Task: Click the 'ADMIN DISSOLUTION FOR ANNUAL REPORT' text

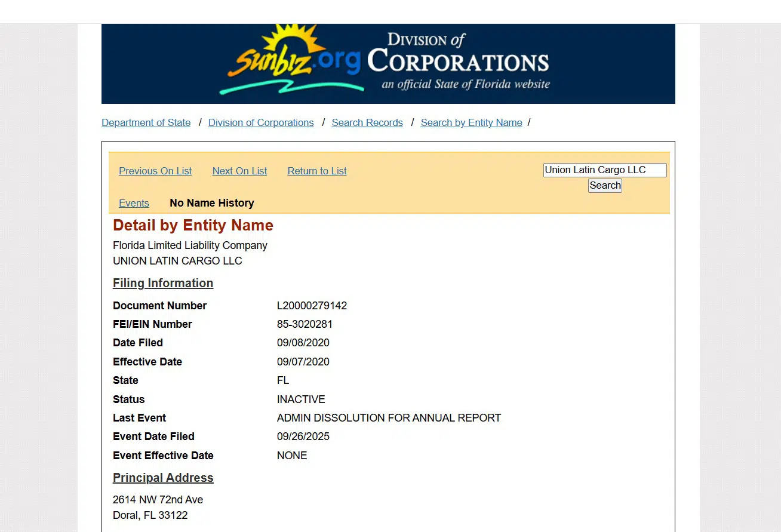Action: 389,418
